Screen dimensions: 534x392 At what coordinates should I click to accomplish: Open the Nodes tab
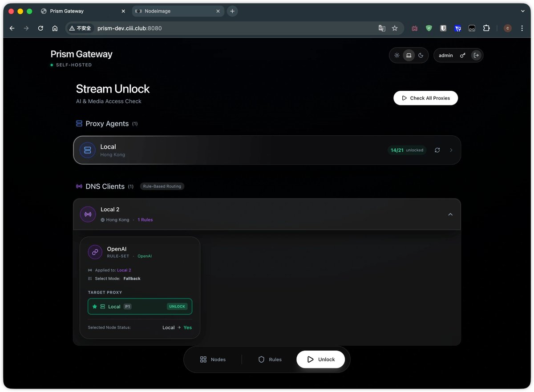213,360
